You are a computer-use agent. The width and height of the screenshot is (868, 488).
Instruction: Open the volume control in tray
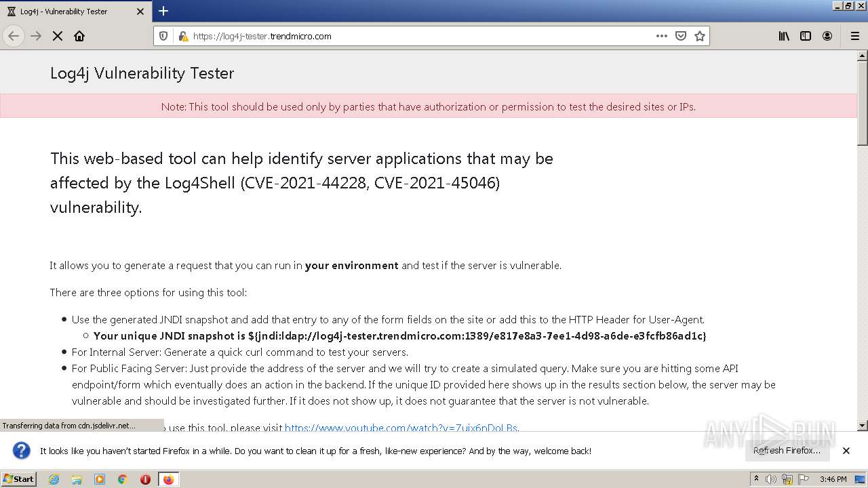point(772,479)
